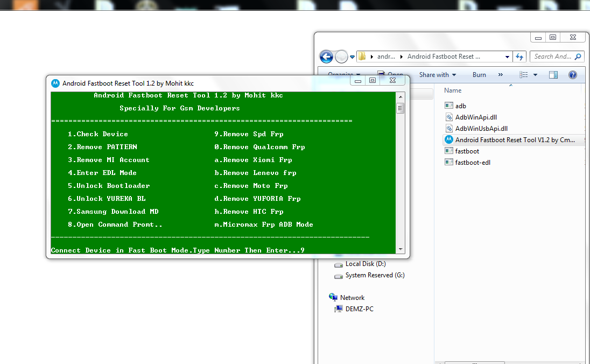
Task: Click 'b.Remove Lenevo frp' console text
Action: 256,173
